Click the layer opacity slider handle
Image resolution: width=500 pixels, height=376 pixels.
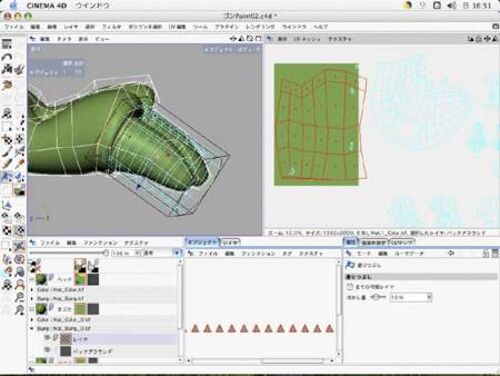(106, 253)
